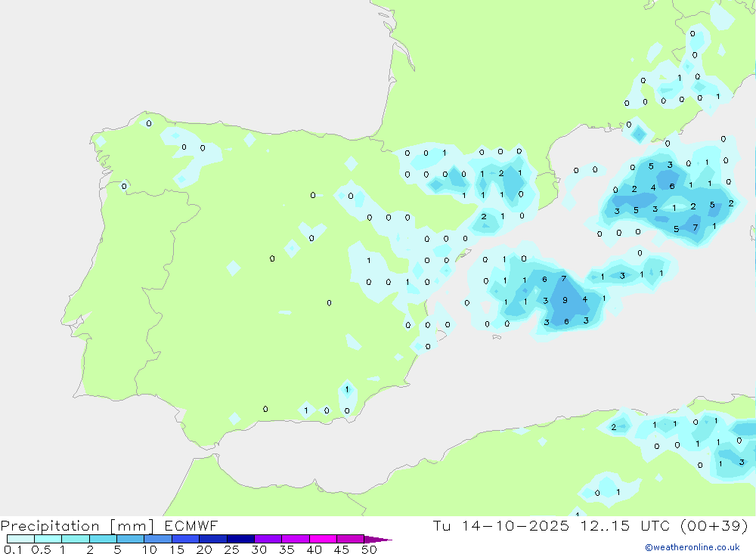Click the '15' legend scale label

177,549
